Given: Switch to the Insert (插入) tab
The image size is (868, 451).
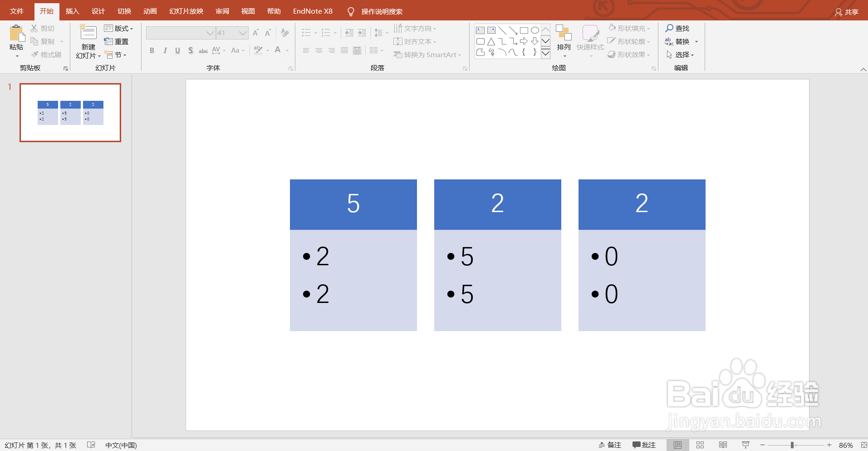Looking at the screenshot, I should tap(72, 11).
